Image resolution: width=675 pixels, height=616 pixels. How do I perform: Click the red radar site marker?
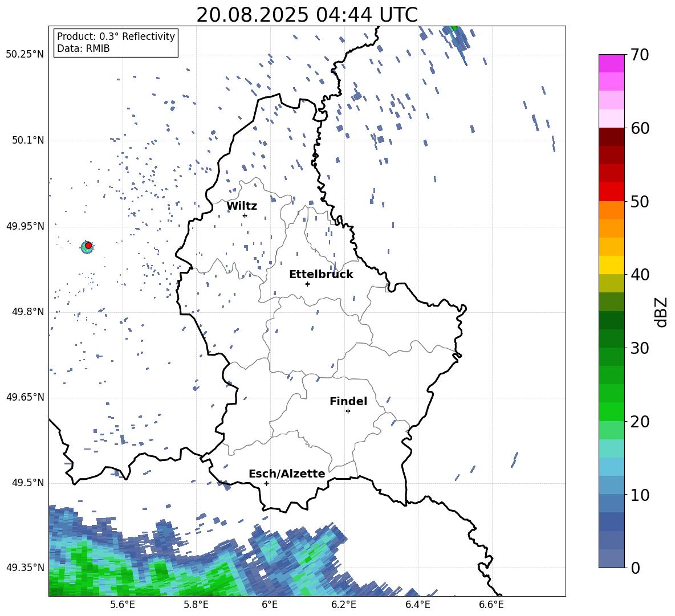tap(88, 245)
